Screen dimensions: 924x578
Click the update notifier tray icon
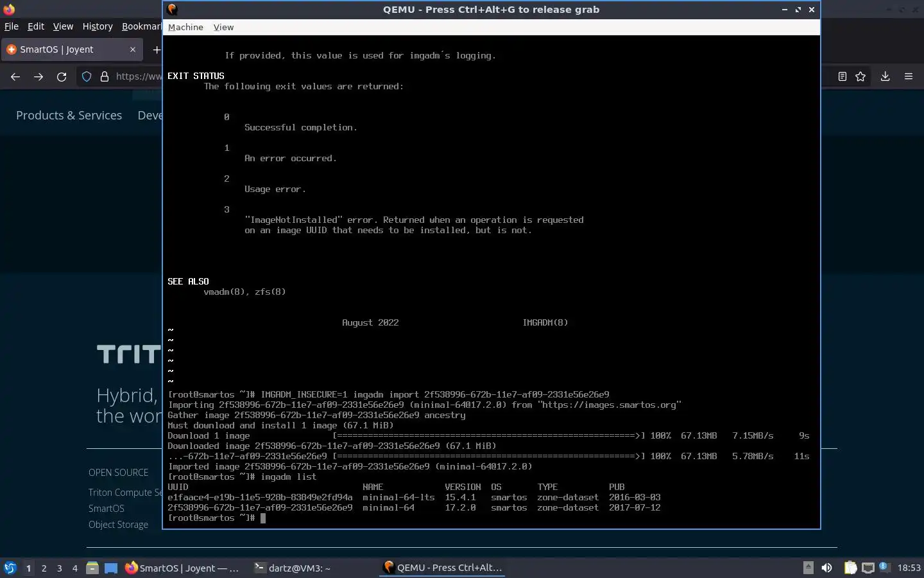pos(884,566)
